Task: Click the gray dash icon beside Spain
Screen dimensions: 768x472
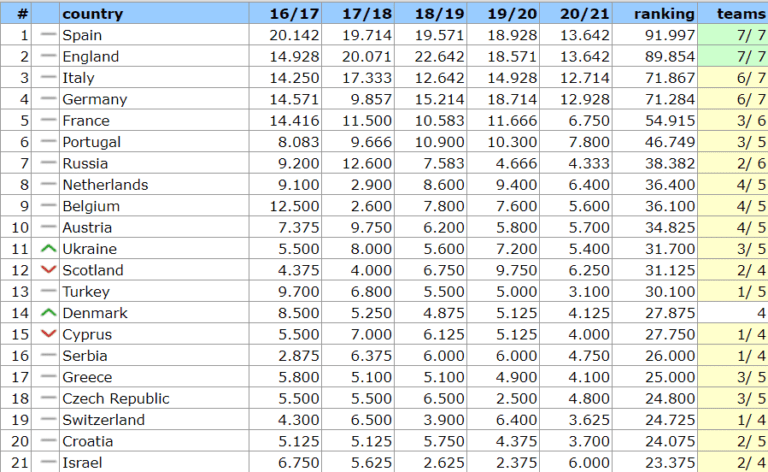Action: coord(48,35)
